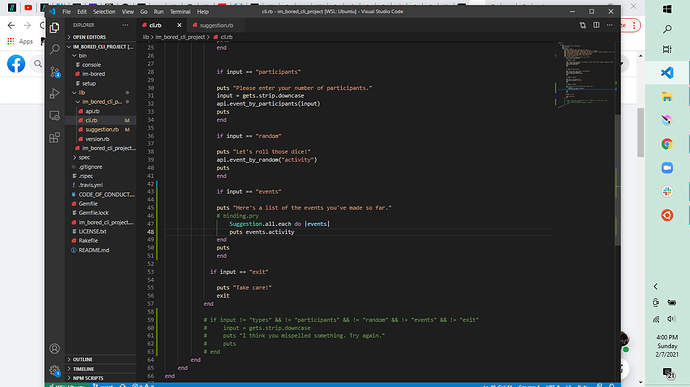
Task: Open File Explorer from taskbar
Action: coord(667,96)
